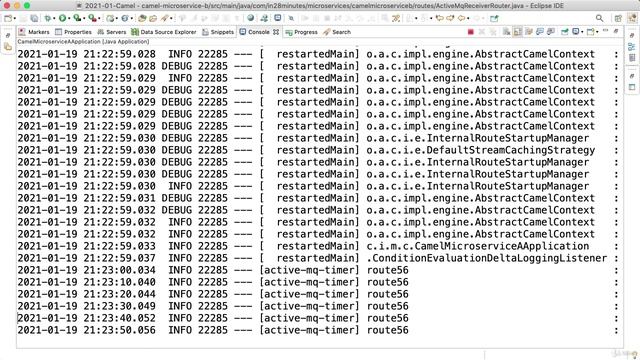
Task: Click the Open Perspective icon
Action: tap(618, 18)
